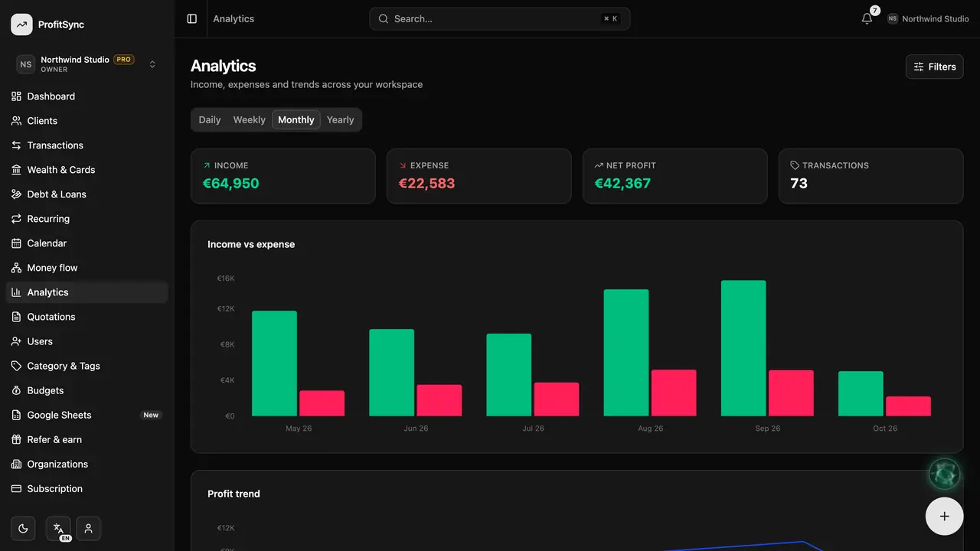Click the "Profit trend" chart title
The height and width of the screenshot is (551, 980).
(x=234, y=494)
